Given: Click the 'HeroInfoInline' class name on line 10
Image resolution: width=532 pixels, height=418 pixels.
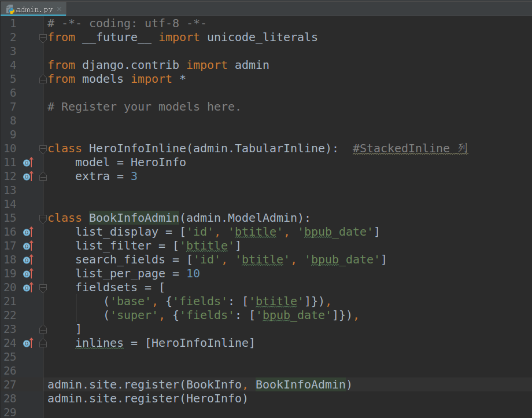Looking at the screenshot, I should [138, 149].
